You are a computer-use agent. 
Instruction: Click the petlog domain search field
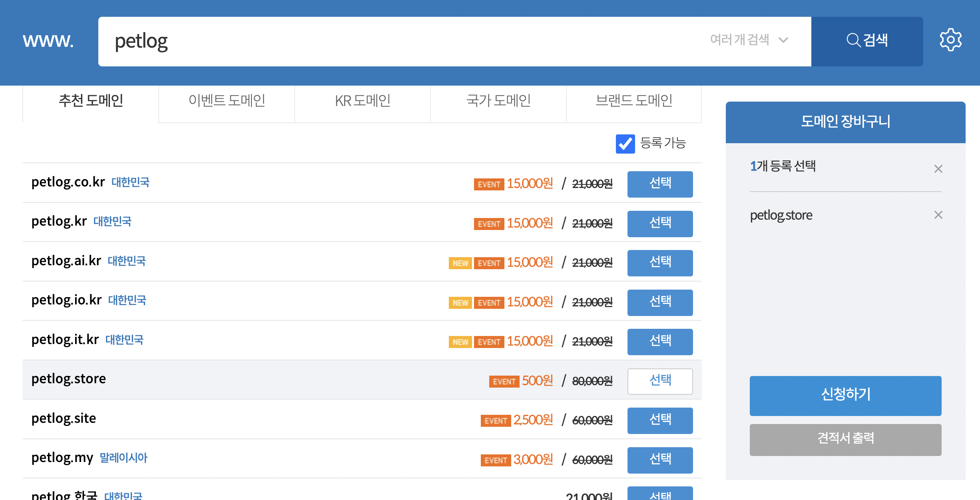[400, 41]
